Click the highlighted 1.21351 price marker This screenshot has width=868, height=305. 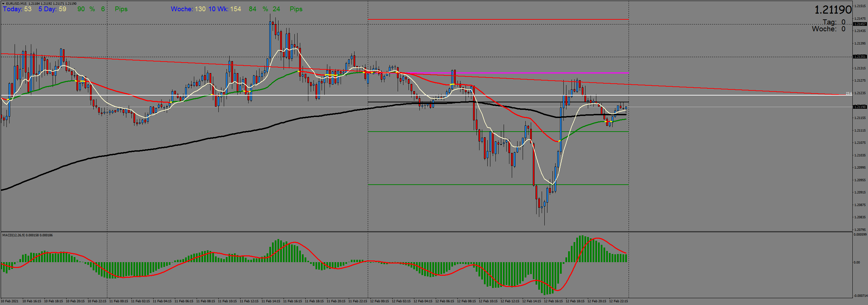click(860, 57)
